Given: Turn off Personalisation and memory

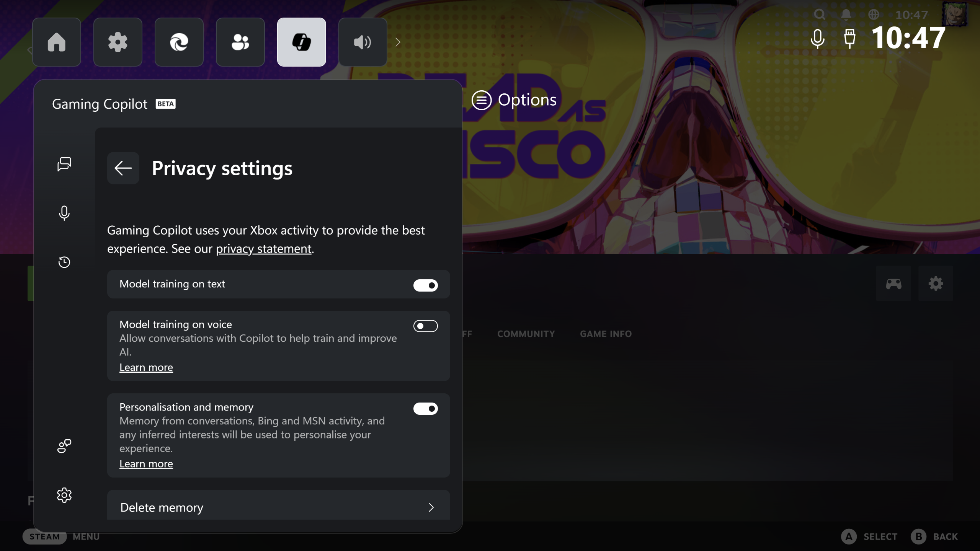Looking at the screenshot, I should click(425, 408).
